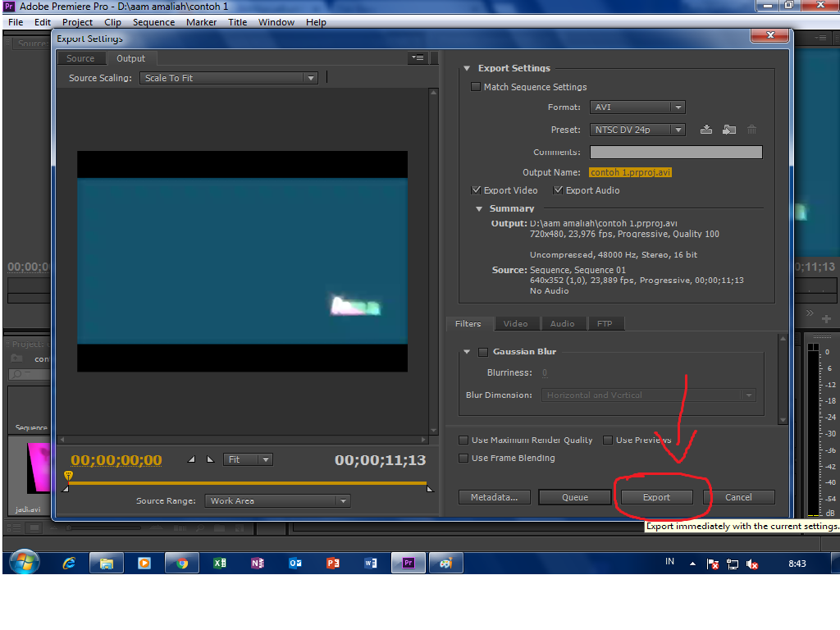Screen dimensions: 840x630
Task: Open the Audio settings tab
Action: click(x=562, y=323)
